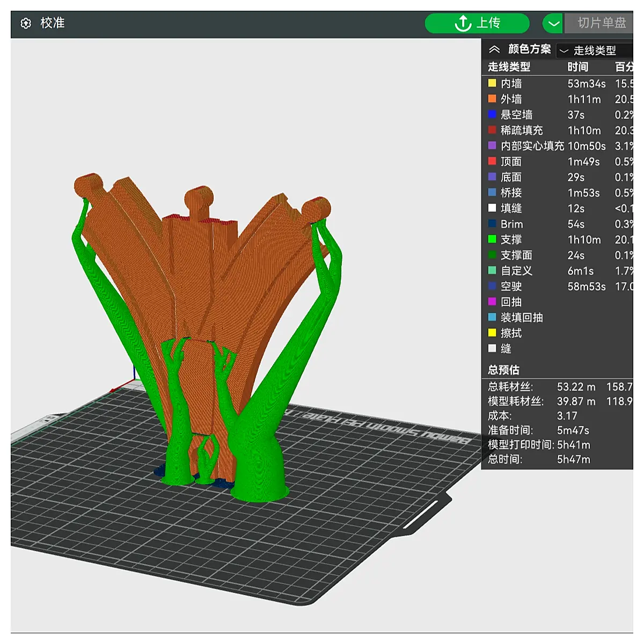Click the green 上传 upload button
This screenshot has width=644, height=644.
tap(477, 23)
